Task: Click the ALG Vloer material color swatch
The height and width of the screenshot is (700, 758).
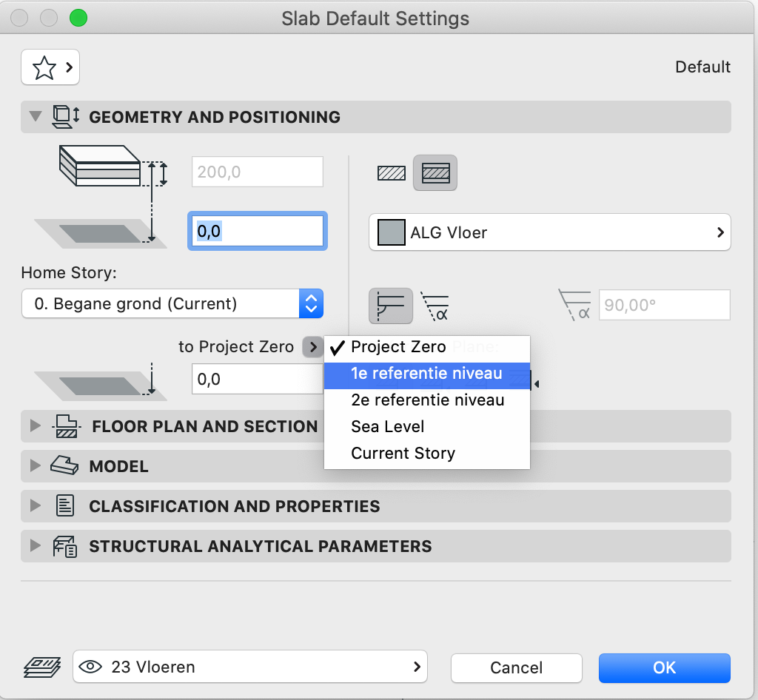Action: click(391, 232)
